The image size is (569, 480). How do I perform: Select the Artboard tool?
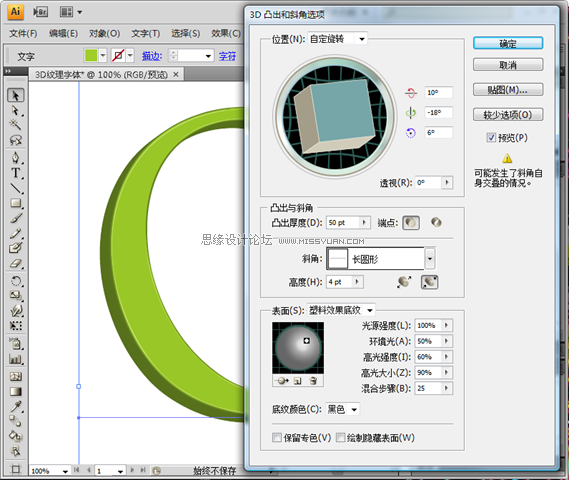pos(16,469)
